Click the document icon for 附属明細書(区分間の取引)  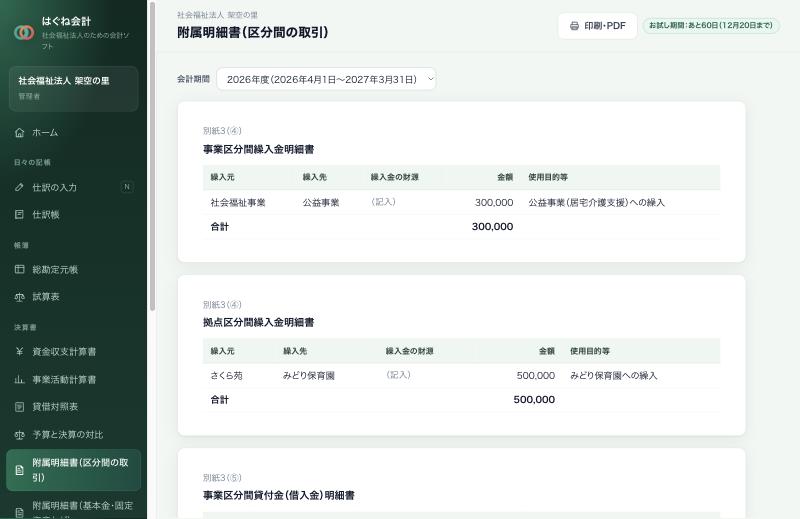click(19, 470)
